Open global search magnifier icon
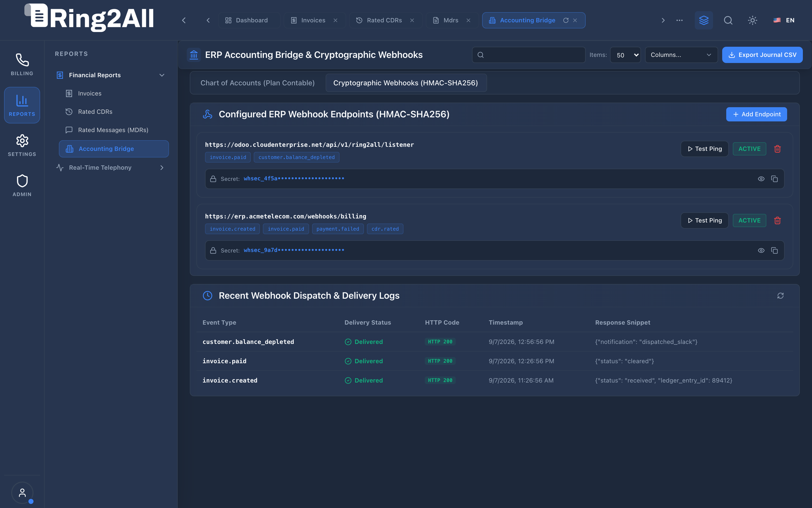 pos(728,21)
